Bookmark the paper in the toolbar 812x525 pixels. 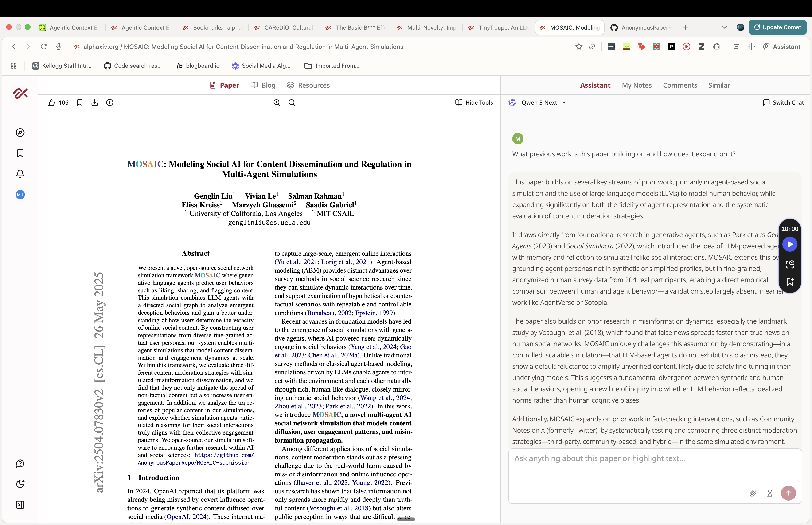[79, 103]
